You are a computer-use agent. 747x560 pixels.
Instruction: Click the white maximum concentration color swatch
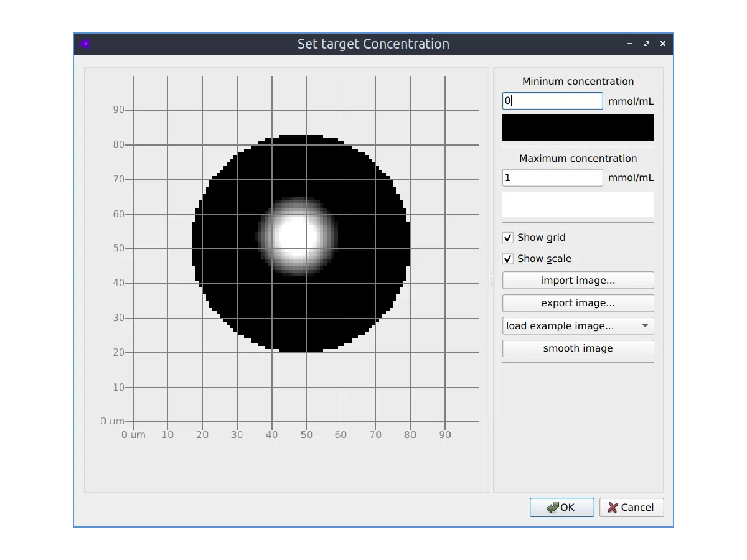tap(578, 204)
